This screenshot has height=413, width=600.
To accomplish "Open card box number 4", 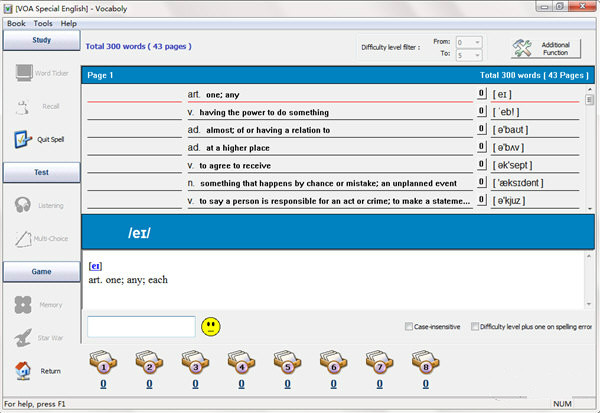I will pyautogui.click(x=241, y=362).
